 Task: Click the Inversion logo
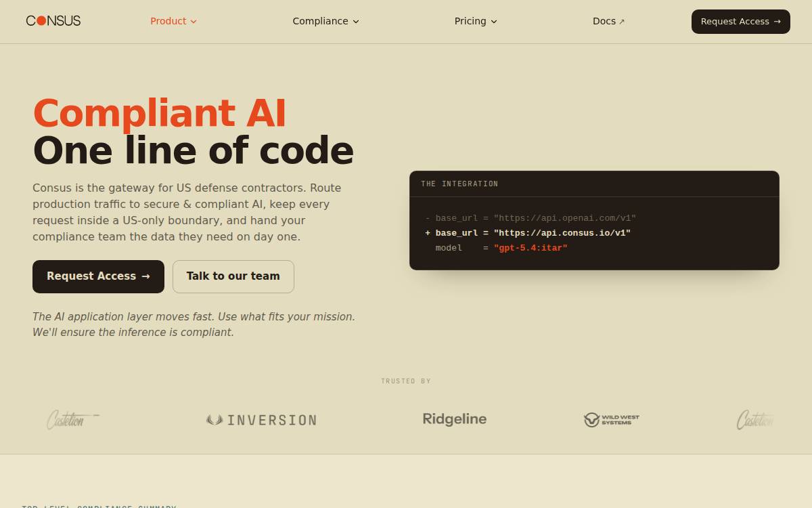point(261,420)
